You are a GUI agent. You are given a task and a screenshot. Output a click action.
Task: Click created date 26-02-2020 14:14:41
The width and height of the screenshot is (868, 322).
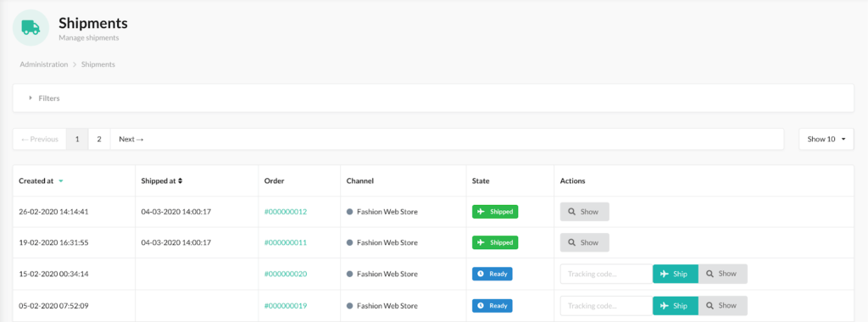pyautogui.click(x=53, y=212)
